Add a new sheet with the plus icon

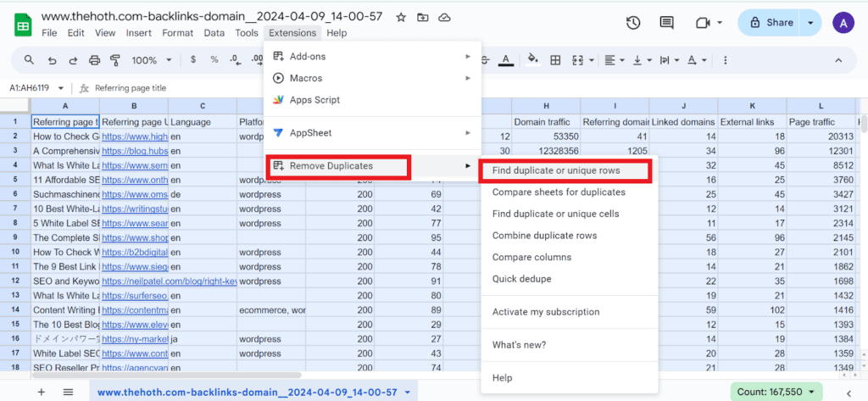click(x=42, y=393)
